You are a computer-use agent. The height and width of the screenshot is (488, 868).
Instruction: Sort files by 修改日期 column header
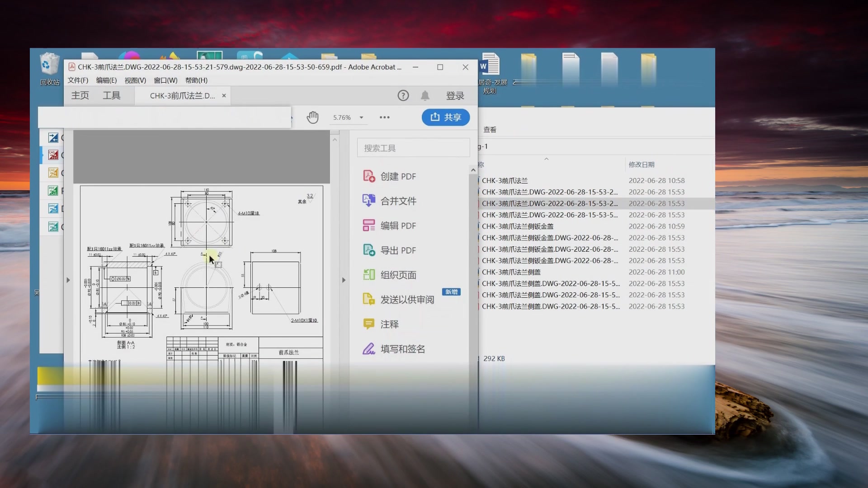click(x=641, y=164)
